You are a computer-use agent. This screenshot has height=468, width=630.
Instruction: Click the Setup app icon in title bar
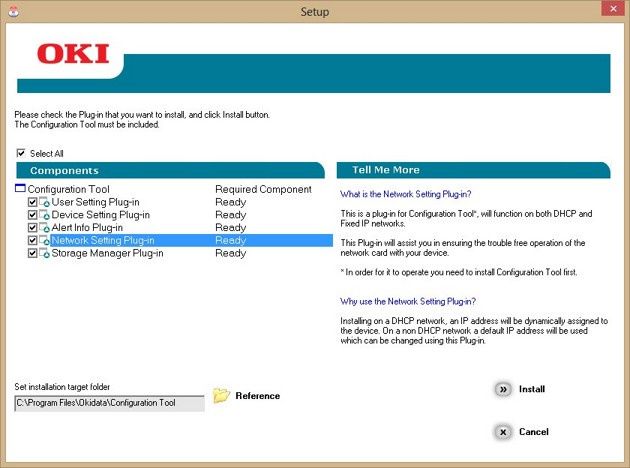click(14, 11)
